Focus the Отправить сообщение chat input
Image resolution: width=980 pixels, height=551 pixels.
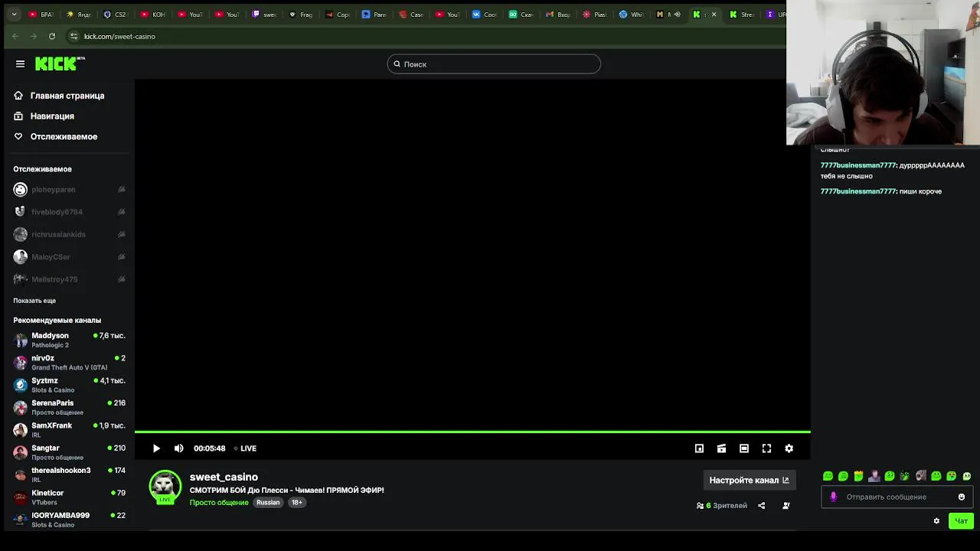pyautogui.click(x=897, y=497)
